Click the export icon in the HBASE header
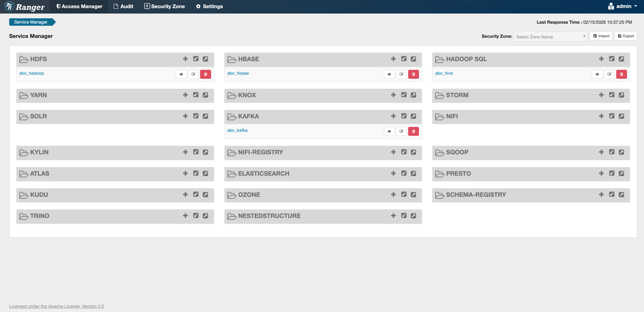The image size is (644, 312). (413, 59)
